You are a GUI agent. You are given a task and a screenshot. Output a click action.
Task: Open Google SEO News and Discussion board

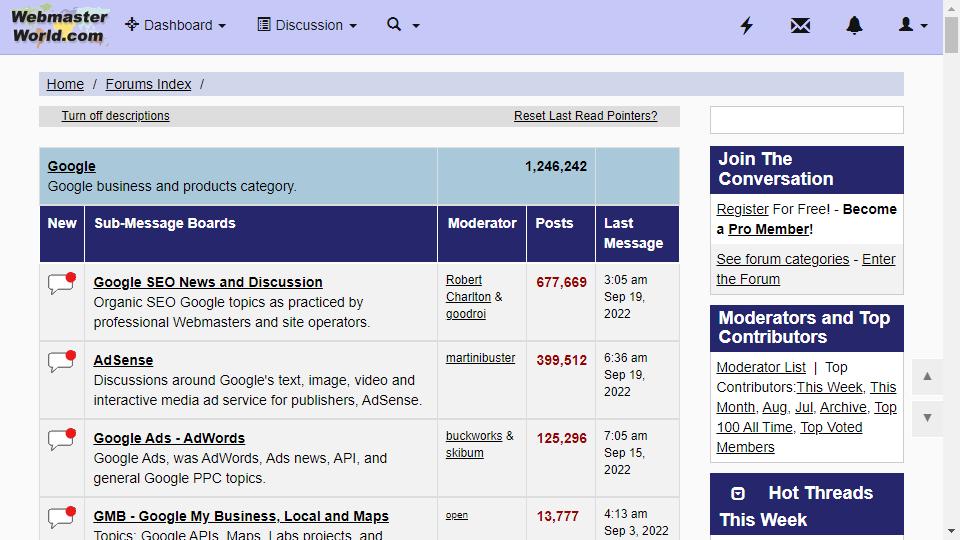[208, 282]
